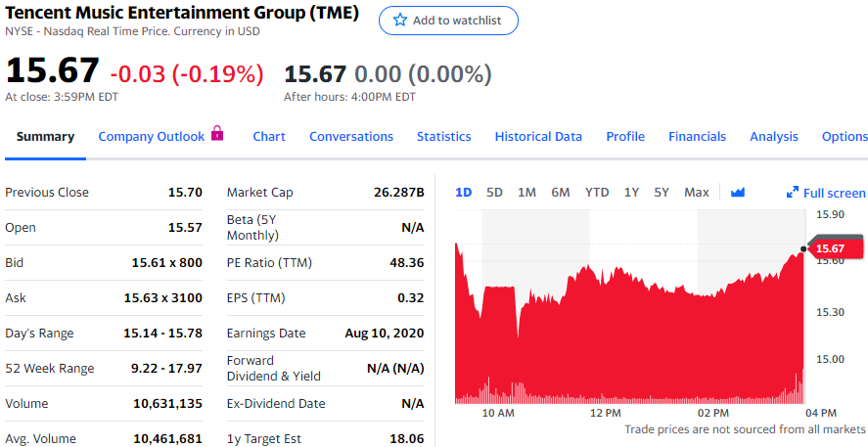
Task: Click the Add to watchlist button
Action: tap(448, 21)
